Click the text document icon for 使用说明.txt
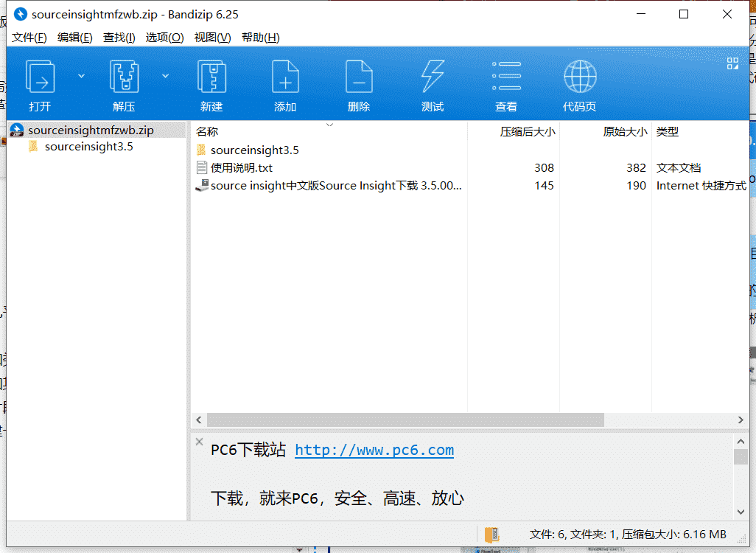This screenshot has height=553, width=756. tap(202, 167)
